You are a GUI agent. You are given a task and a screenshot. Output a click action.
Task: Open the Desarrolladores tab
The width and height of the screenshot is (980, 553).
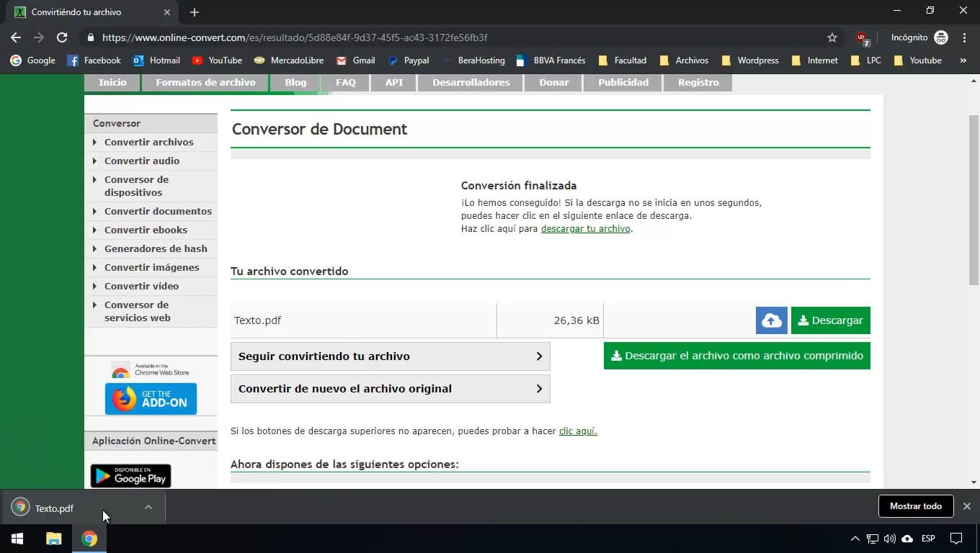471,83
